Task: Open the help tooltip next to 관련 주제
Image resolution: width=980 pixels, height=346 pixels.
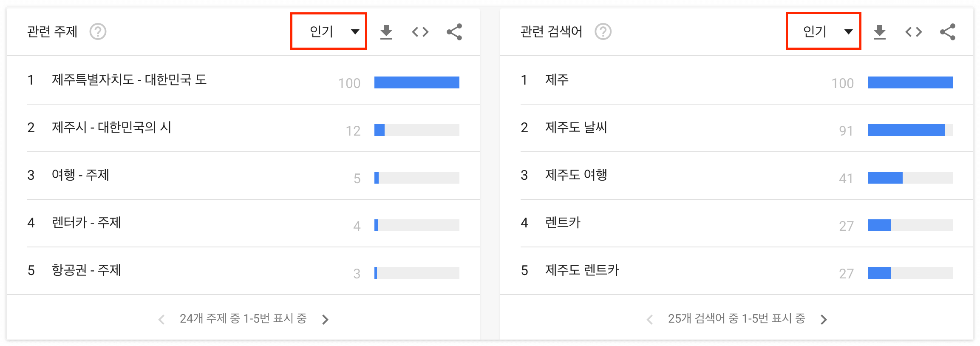Action: (x=99, y=31)
